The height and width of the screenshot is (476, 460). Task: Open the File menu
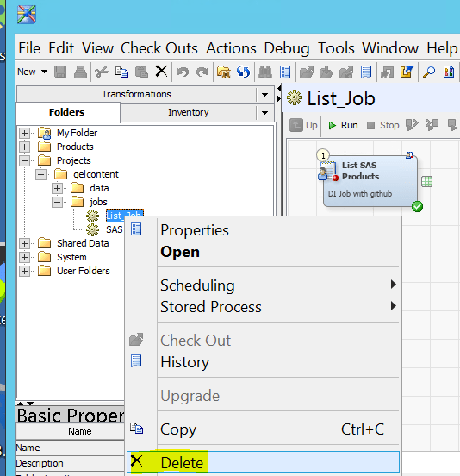click(29, 48)
